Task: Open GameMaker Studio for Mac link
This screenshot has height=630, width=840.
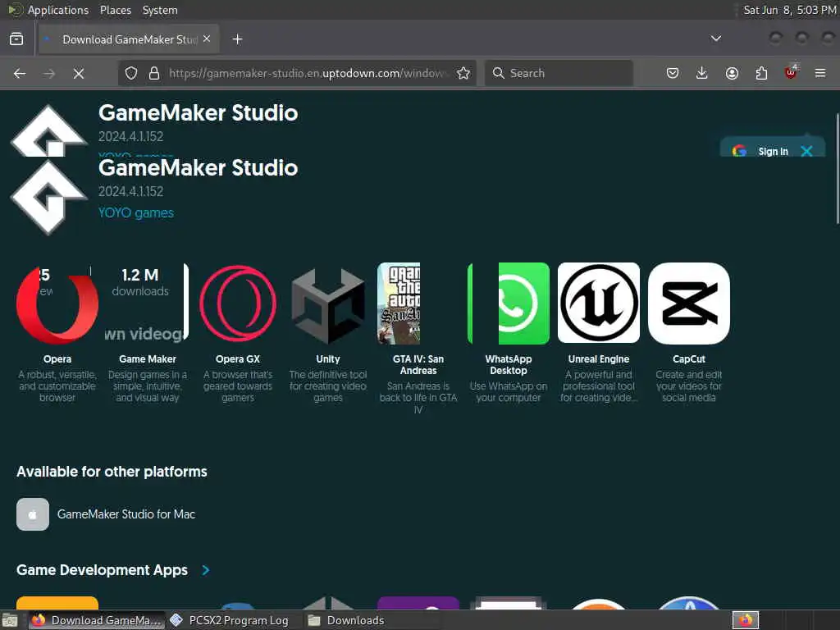Action: 126,514
